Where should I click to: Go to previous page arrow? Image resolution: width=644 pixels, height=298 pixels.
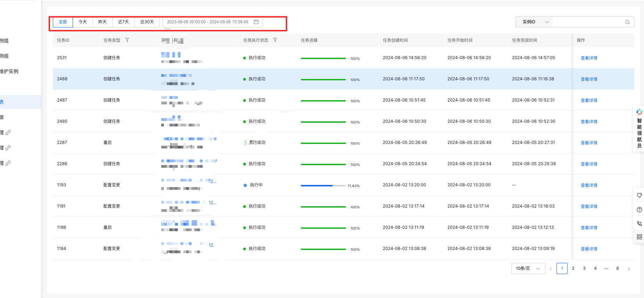pos(551,268)
